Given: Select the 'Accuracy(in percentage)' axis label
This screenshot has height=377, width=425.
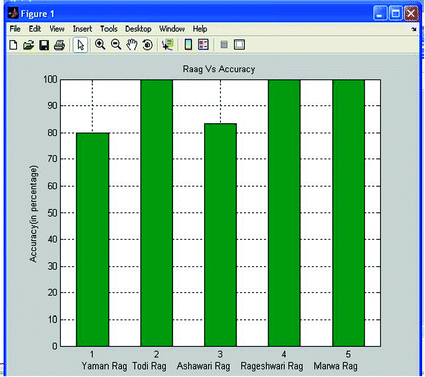Looking at the screenshot, I should [34, 214].
